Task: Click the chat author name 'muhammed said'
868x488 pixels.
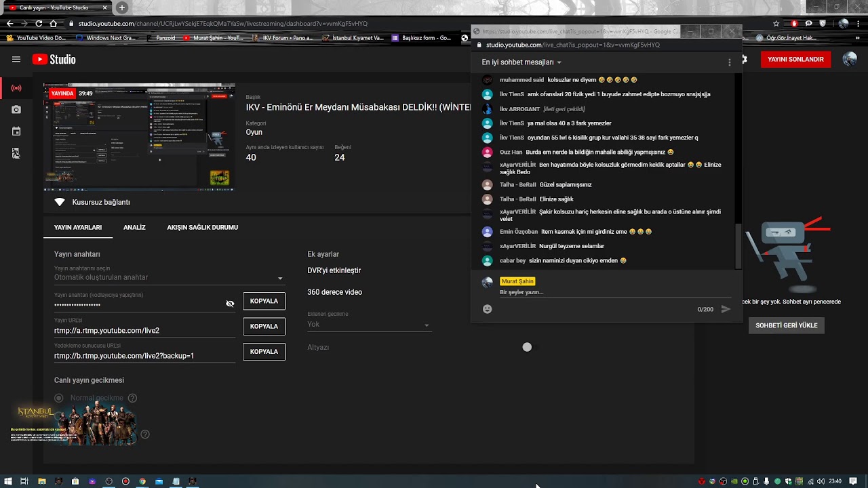Action: [521, 80]
